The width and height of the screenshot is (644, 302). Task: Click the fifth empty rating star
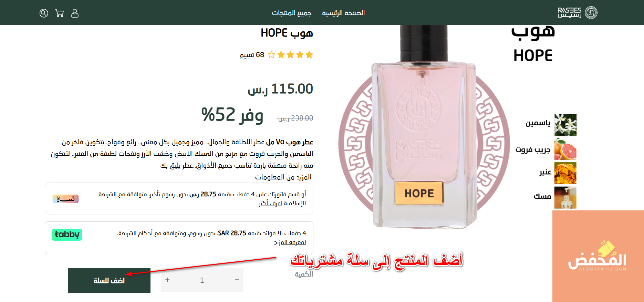(272, 55)
